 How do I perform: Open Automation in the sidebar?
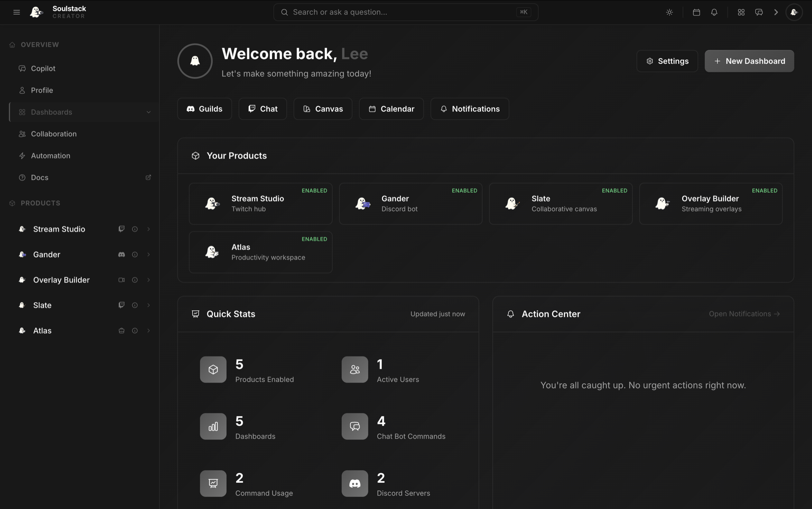pos(84,156)
